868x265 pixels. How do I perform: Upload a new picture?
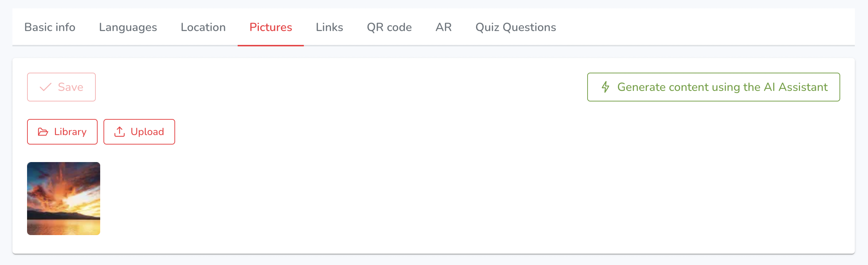pos(139,132)
